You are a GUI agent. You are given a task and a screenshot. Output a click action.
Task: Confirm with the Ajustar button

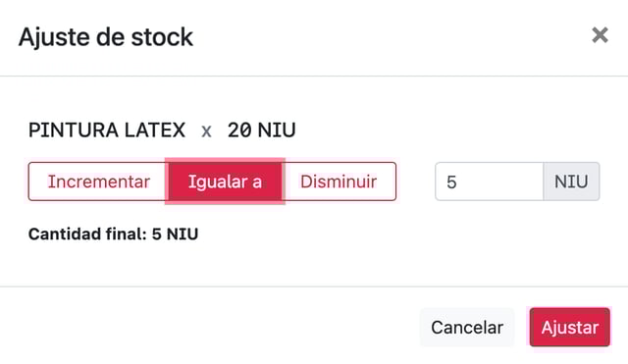pos(569,327)
